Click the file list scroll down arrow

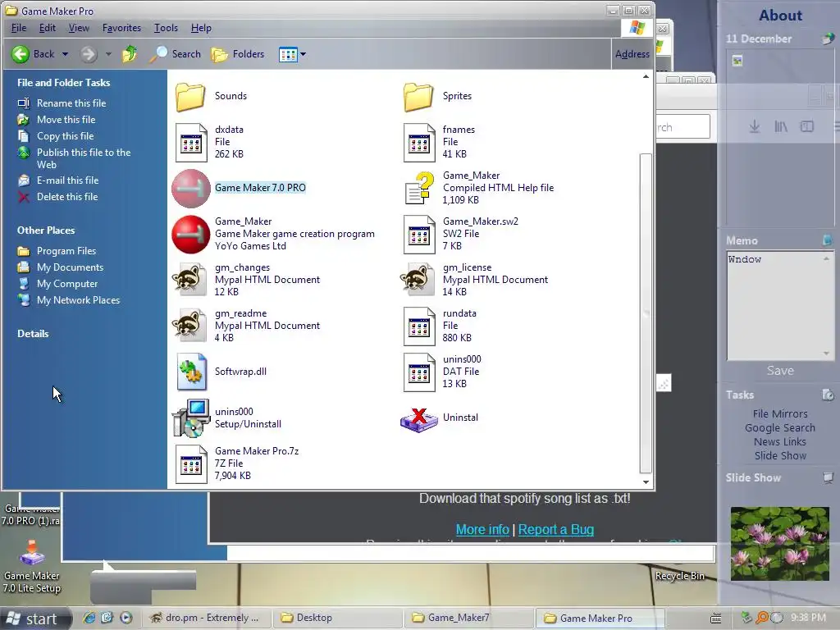646,482
